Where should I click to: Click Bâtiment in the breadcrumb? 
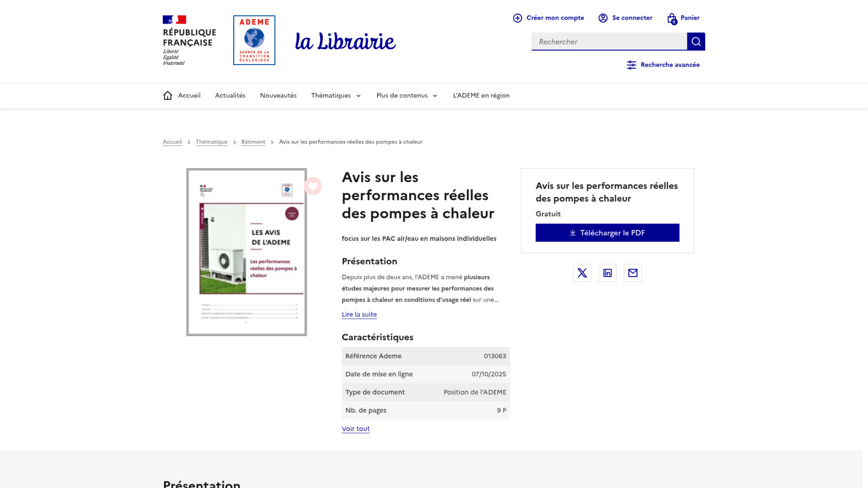253,142
